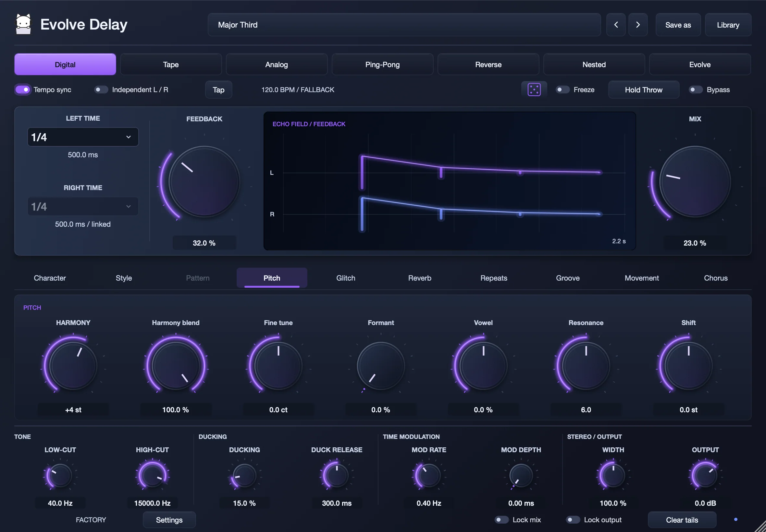Screen dimensions: 766x532
Task: Open the Major Third preset name field
Action: [x=404, y=25]
